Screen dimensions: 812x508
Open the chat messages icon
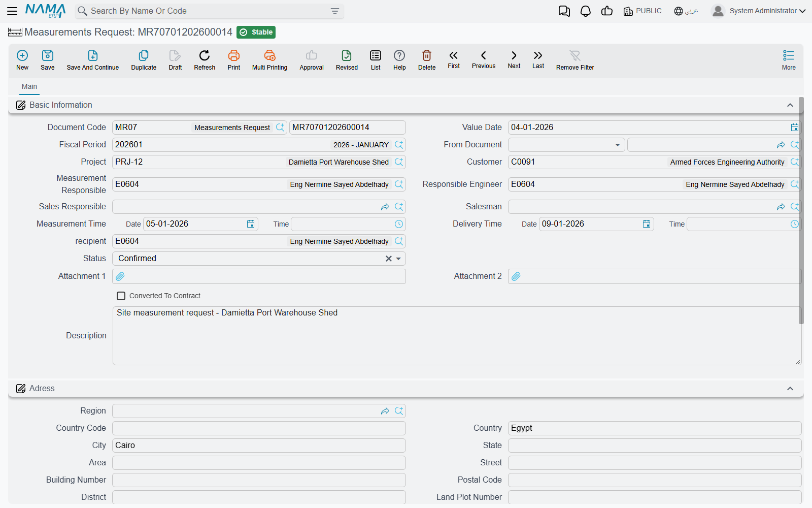(x=564, y=11)
